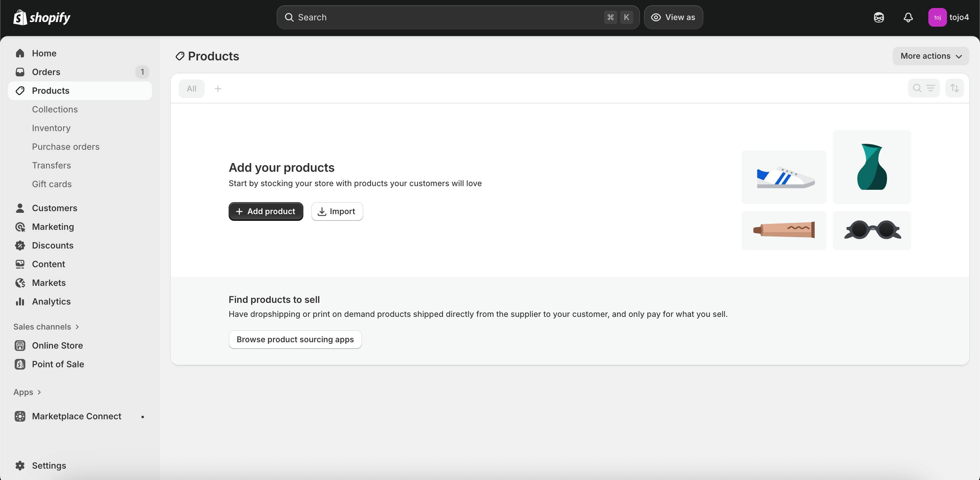Select the All products tab
This screenshot has height=480, width=980.
coord(191,89)
